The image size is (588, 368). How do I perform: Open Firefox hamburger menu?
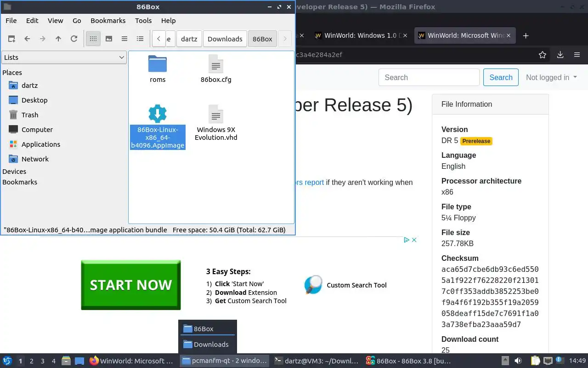pyautogui.click(x=577, y=55)
